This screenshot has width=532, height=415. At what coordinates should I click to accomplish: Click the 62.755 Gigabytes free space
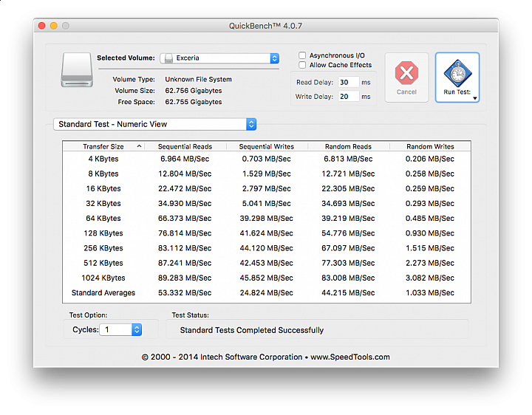pyautogui.click(x=194, y=102)
